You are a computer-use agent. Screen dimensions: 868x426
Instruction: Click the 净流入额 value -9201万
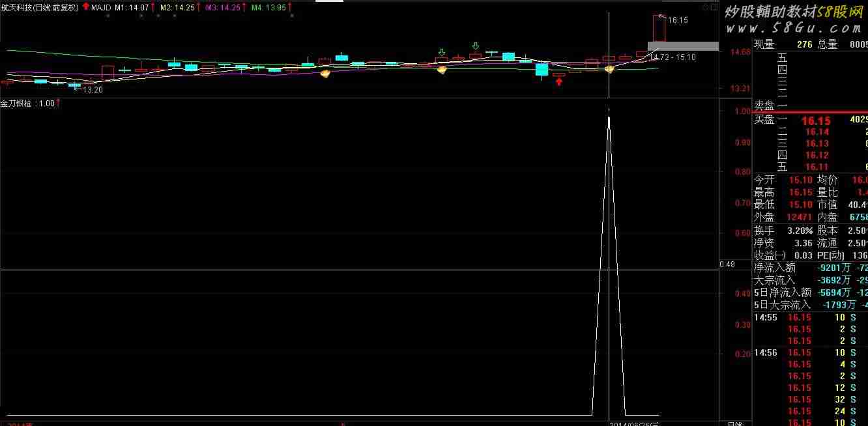(x=833, y=268)
